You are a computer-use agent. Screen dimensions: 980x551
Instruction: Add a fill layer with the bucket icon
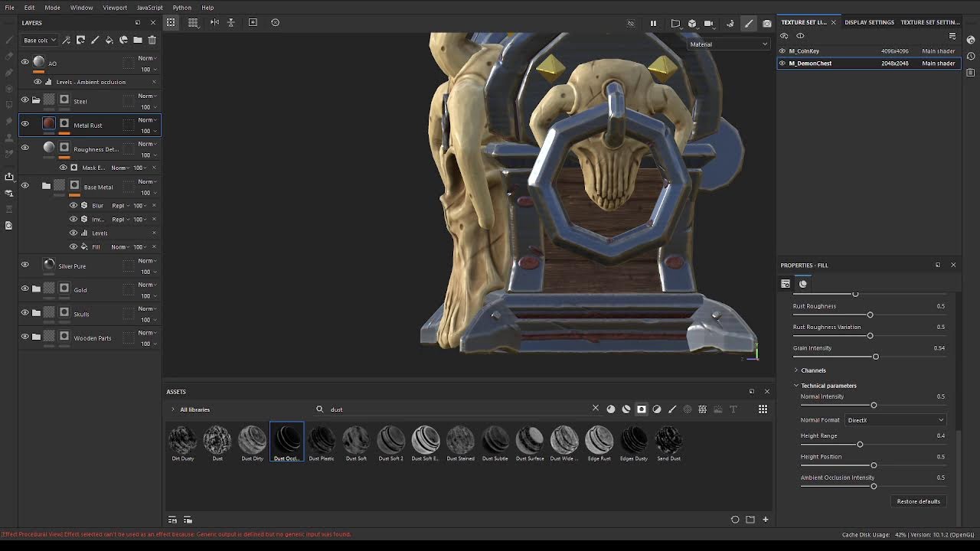pos(109,40)
